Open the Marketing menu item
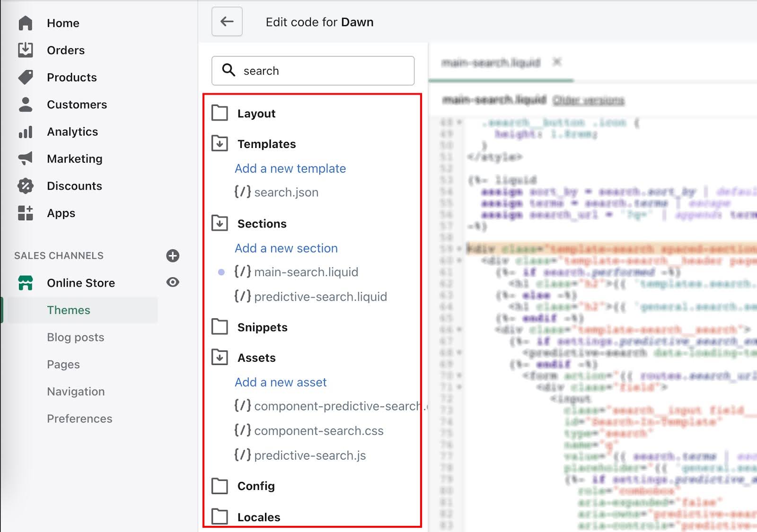This screenshot has width=757, height=532. click(x=74, y=159)
